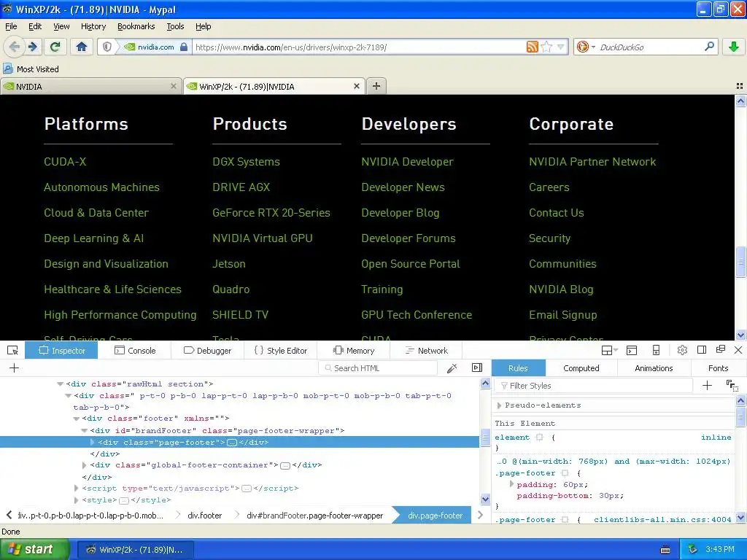The width and height of the screenshot is (747, 560).
Task: Click the tracking protection shield icon
Action: point(107,47)
